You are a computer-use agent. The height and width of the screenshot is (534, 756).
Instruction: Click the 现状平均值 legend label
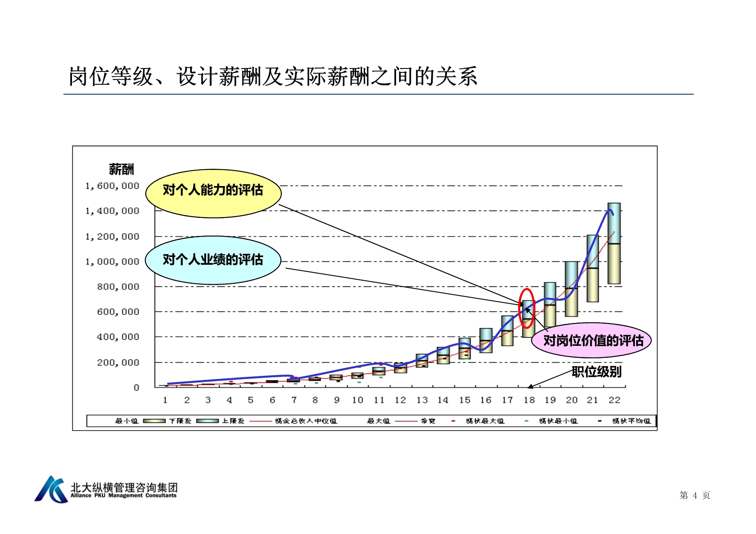coord(631,421)
